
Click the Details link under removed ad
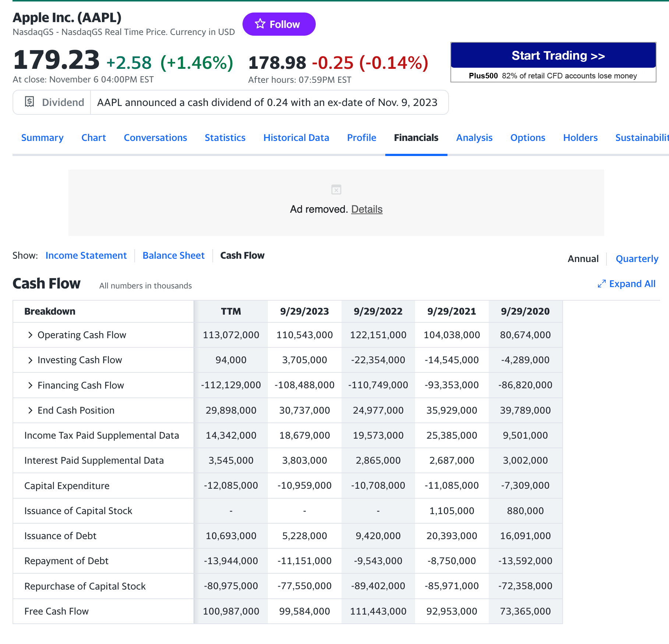367,209
